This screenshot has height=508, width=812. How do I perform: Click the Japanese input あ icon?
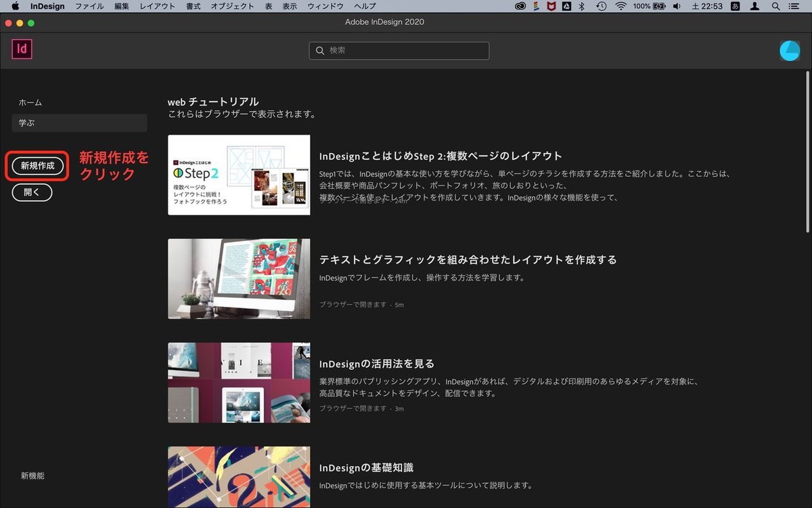pos(736,6)
